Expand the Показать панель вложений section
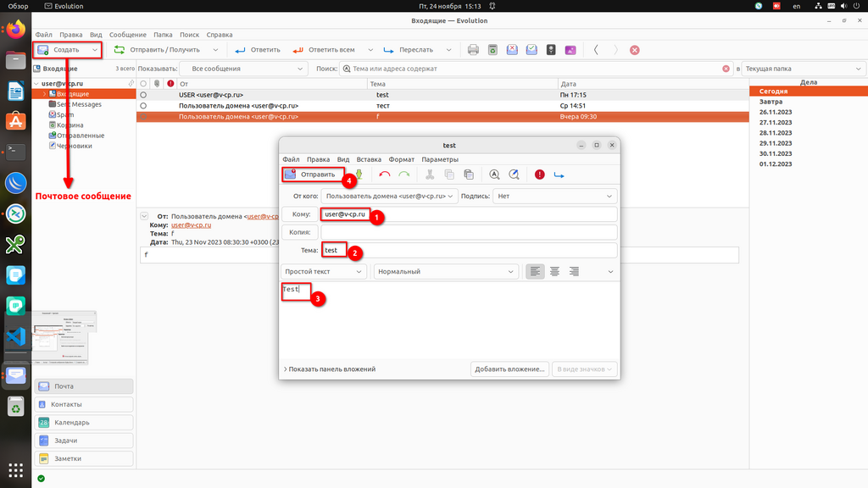The image size is (868, 488). click(x=331, y=369)
